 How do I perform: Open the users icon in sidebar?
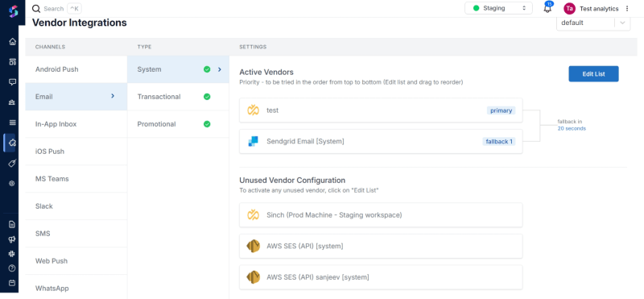(x=12, y=102)
